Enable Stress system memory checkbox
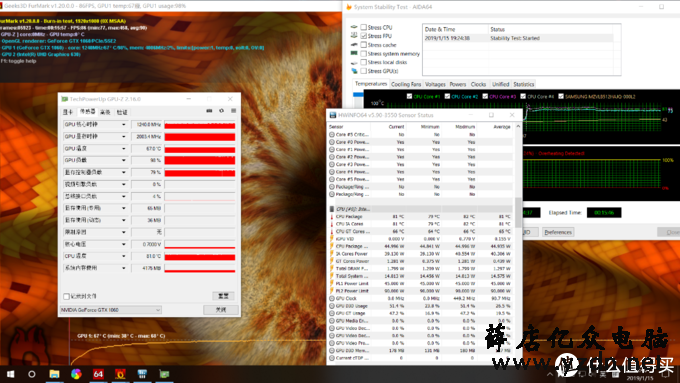This screenshot has height=383, width=680. click(363, 54)
